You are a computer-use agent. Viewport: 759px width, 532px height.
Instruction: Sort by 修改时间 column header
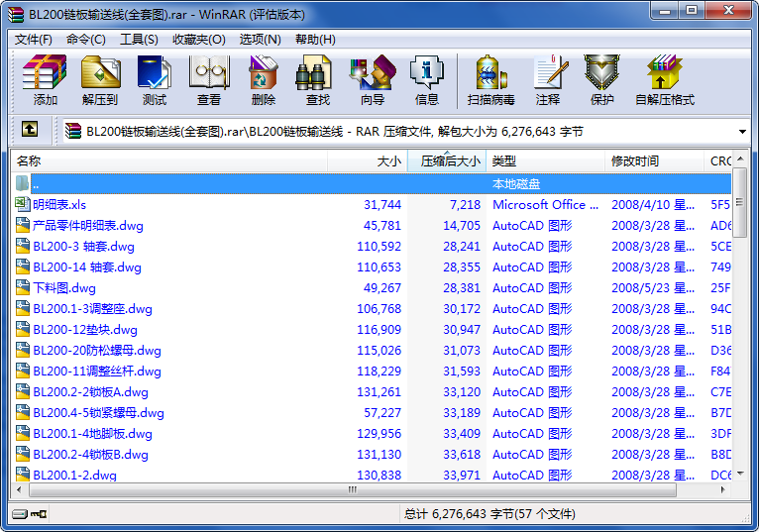tap(654, 161)
